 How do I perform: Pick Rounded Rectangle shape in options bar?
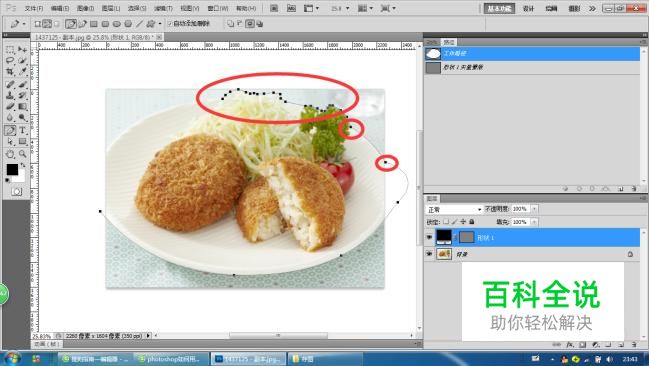click(x=105, y=24)
